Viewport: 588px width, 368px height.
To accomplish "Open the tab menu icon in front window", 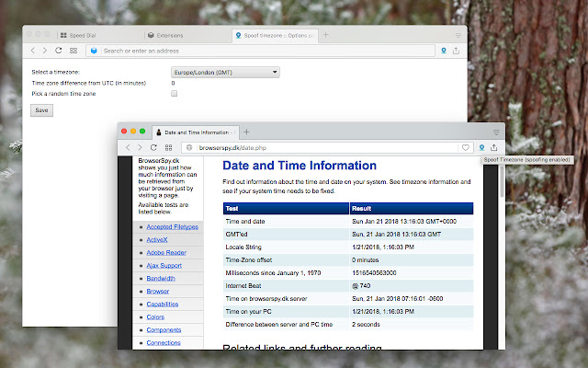I will [495, 132].
